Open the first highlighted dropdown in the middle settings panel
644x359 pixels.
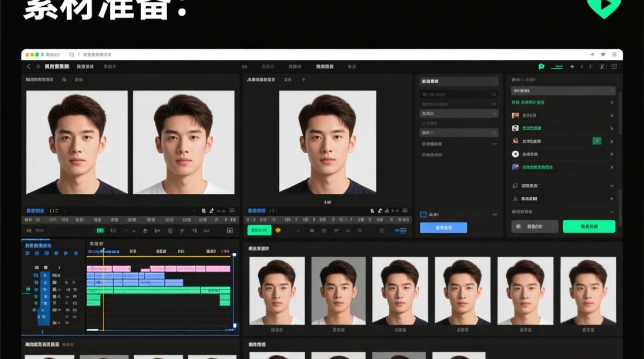click(459, 113)
